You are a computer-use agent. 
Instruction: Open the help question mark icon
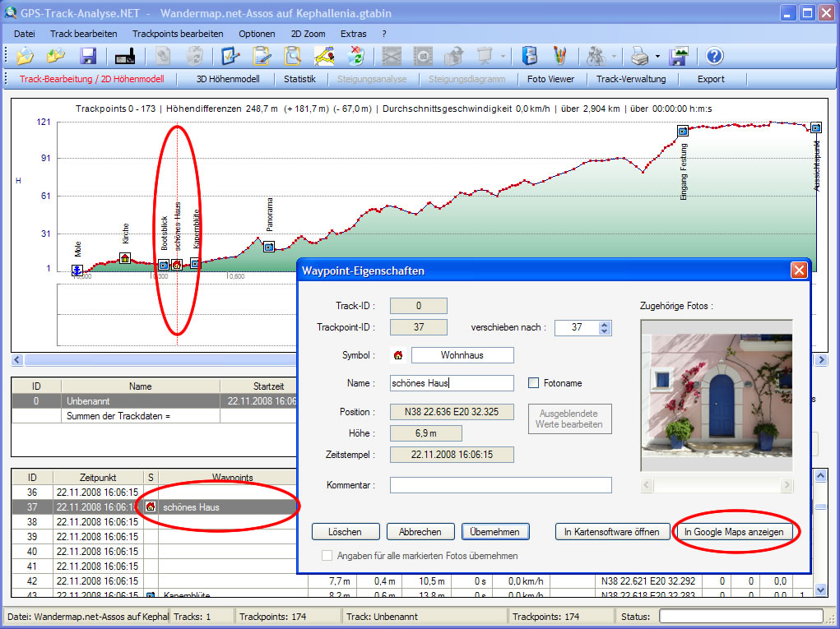tap(714, 56)
